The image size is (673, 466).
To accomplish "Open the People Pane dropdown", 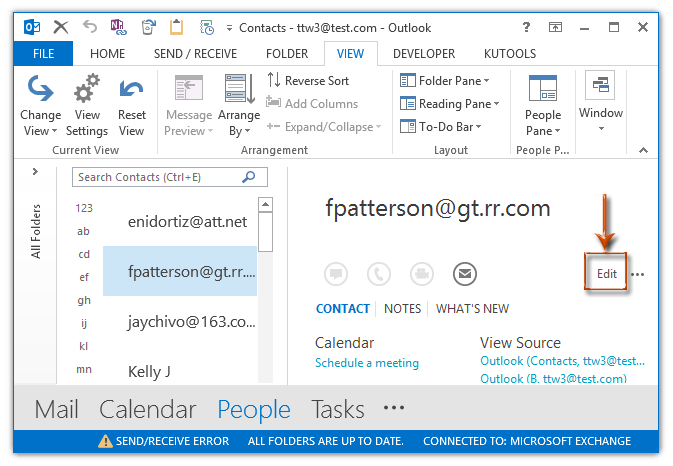I will pos(543,106).
